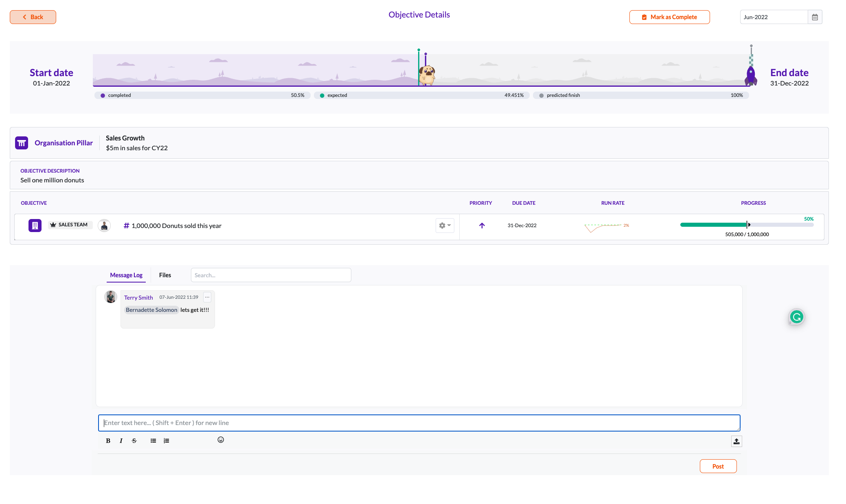
Task: Click the predicted finish 100% legend bar
Action: (x=641, y=95)
